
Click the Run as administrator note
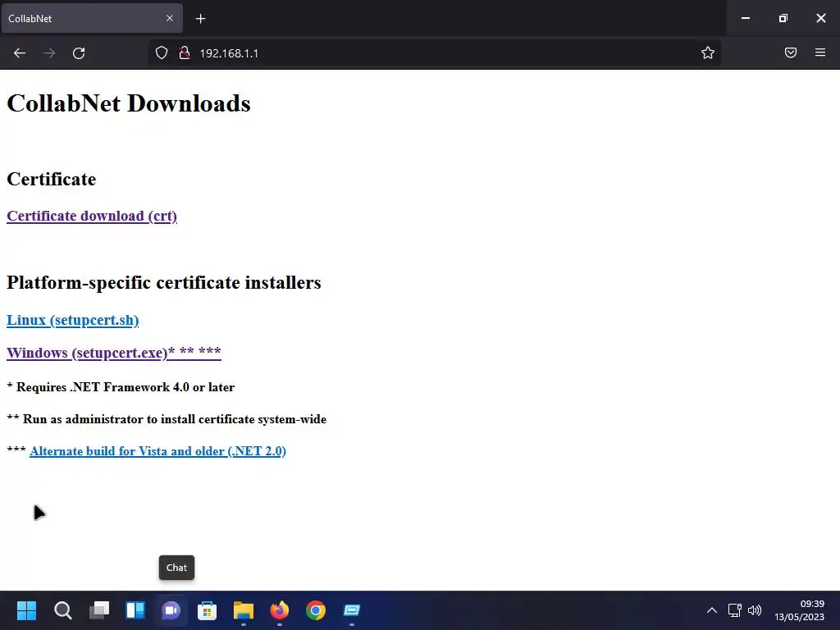point(167,419)
